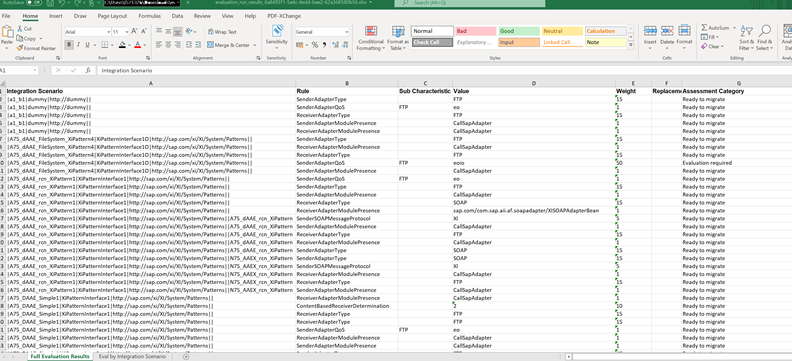This screenshot has width=792, height=361.
Task: Center text horizontally in cell
Action: tap(168, 44)
